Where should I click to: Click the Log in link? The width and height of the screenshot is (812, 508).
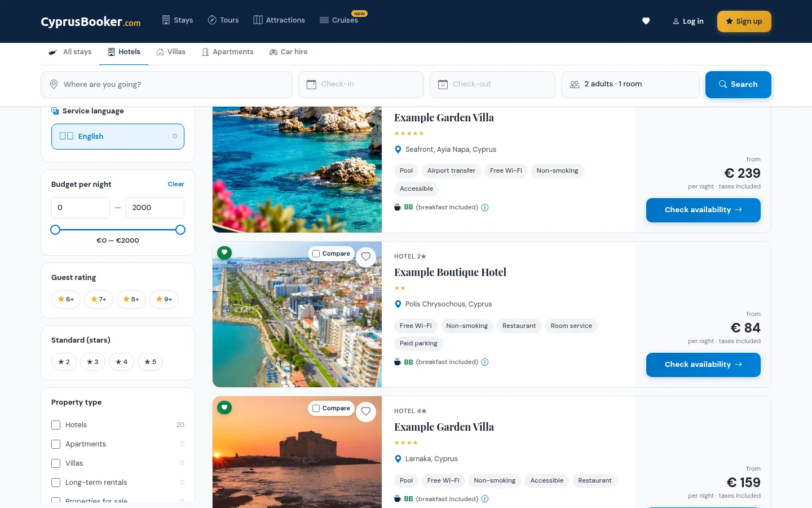tap(688, 21)
